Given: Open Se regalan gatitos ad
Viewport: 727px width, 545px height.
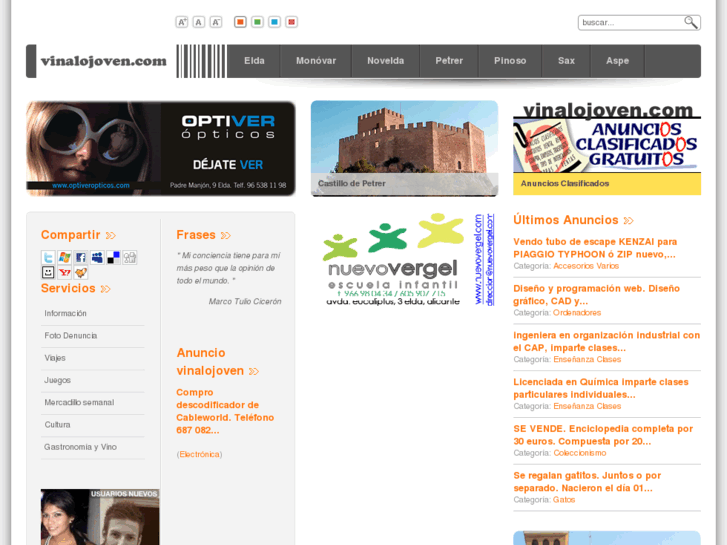Looking at the screenshot, I should (x=587, y=482).
